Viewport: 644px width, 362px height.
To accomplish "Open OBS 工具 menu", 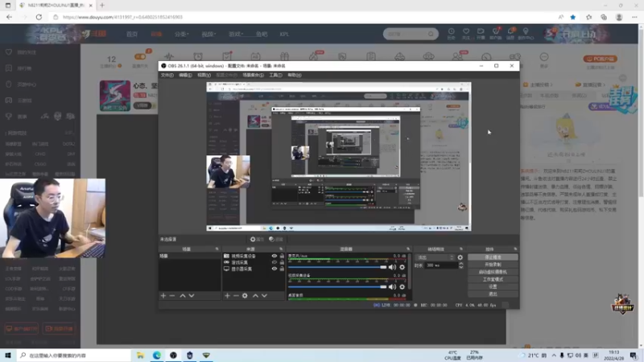I will pos(275,75).
